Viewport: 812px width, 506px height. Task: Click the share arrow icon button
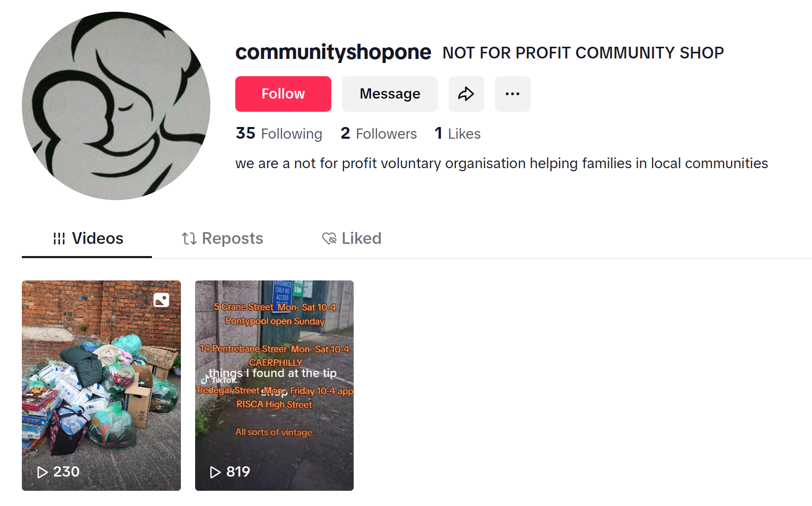(466, 94)
